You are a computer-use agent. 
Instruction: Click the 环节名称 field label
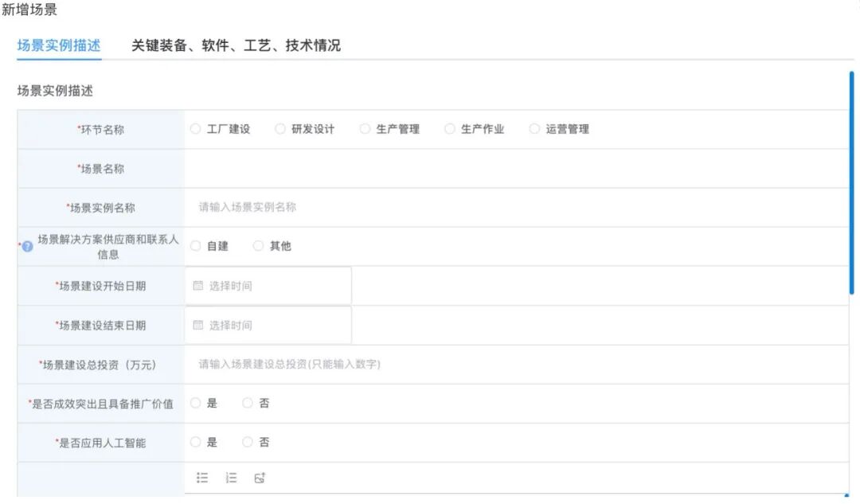[101, 130]
